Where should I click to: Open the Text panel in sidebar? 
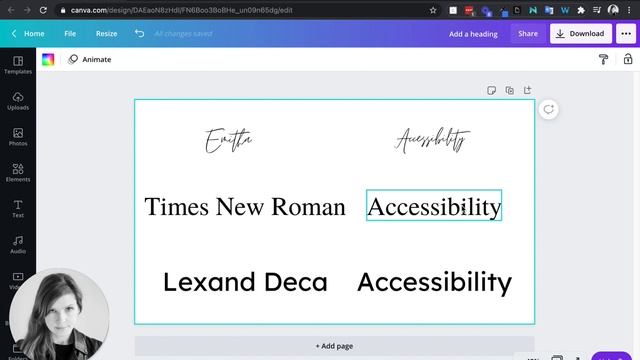point(18,209)
